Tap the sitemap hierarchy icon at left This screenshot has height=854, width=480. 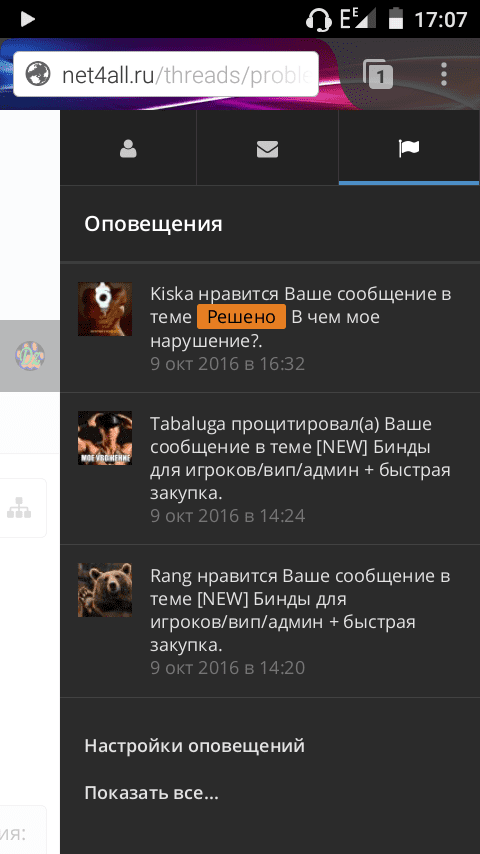19,508
